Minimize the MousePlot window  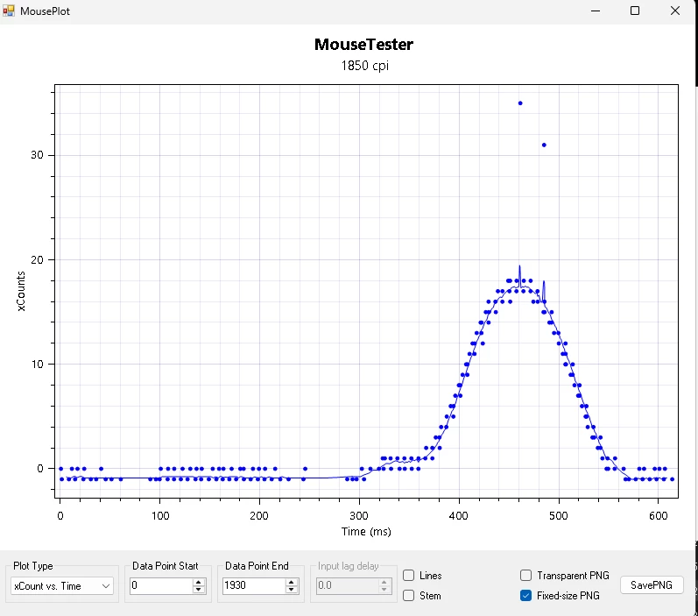pos(596,11)
